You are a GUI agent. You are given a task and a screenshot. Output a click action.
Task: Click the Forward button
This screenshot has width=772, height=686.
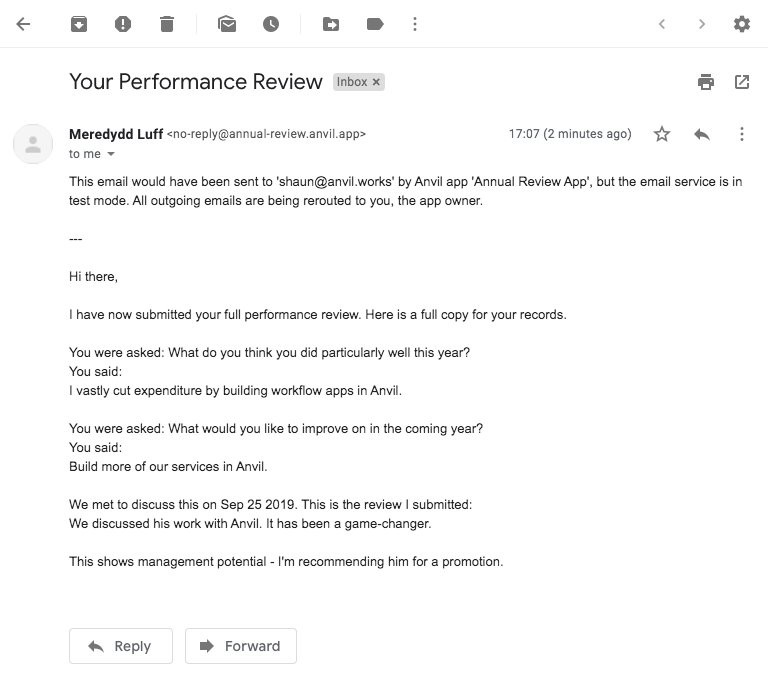(241, 646)
